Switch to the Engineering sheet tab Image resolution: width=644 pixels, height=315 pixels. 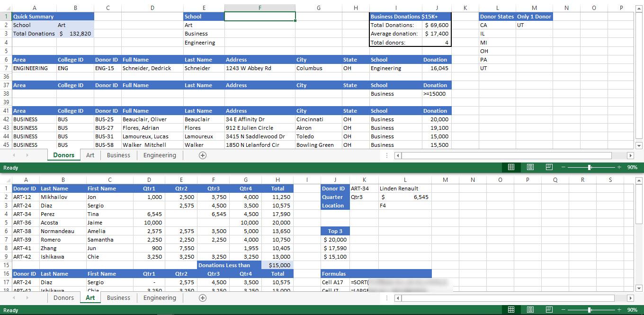(x=160, y=155)
